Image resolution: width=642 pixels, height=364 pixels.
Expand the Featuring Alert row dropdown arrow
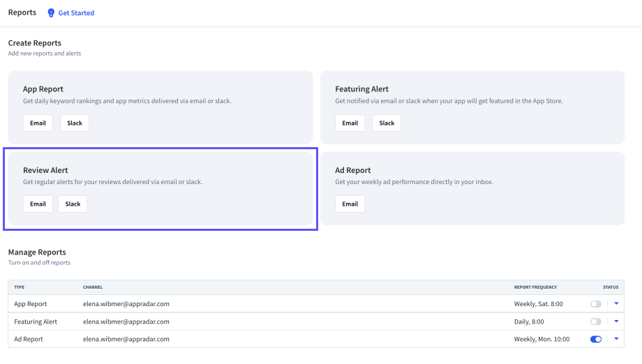pos(616,321)
